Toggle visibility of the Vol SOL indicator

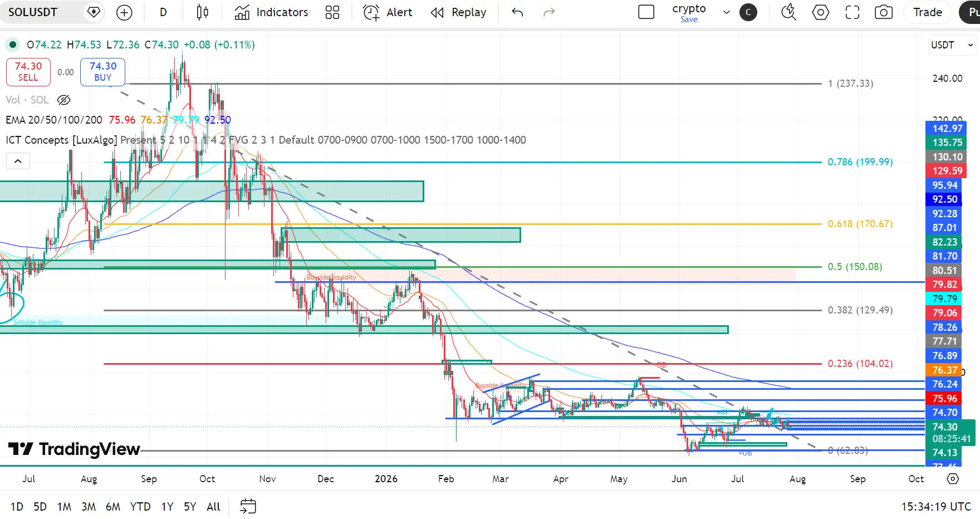[64, 100]
